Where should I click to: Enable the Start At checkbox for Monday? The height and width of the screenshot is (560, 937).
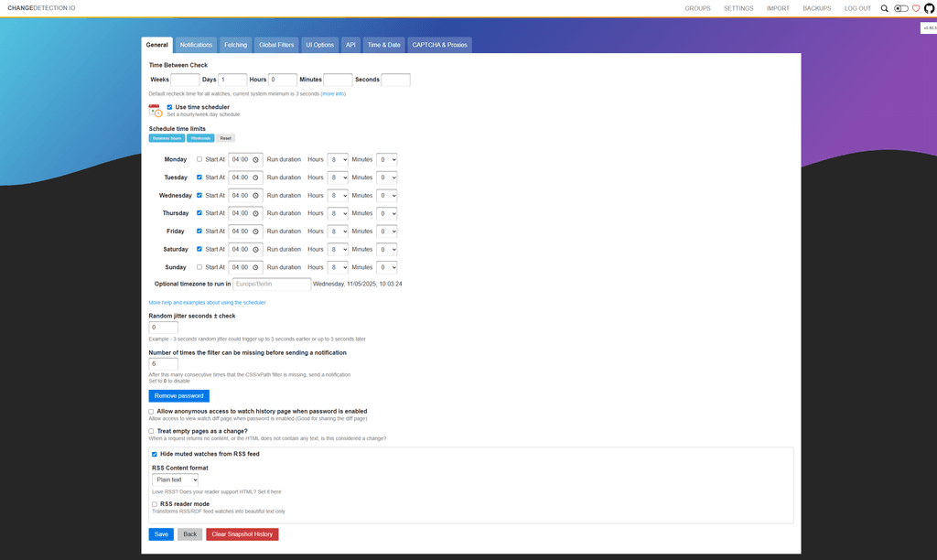click(199, 159)
